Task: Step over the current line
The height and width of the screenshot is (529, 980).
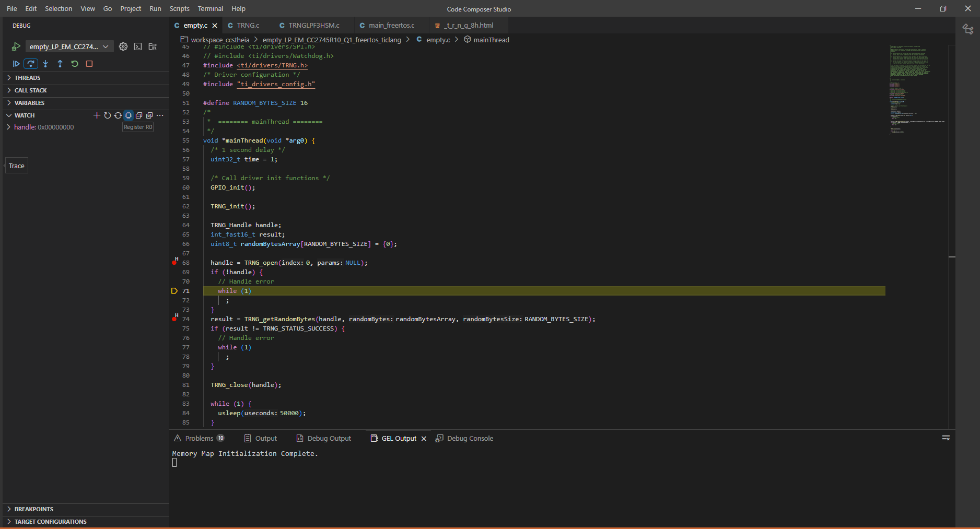Action: [x=31, y=64]
